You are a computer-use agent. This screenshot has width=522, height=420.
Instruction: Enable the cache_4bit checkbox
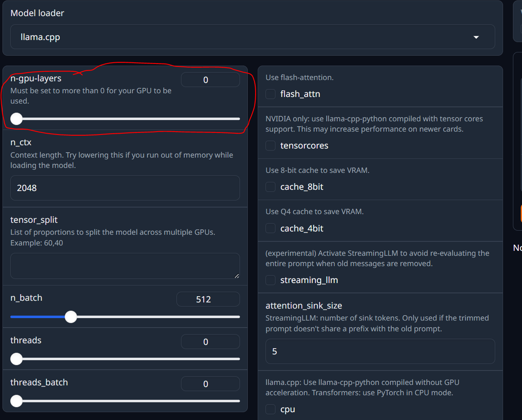tap(270, 228)
